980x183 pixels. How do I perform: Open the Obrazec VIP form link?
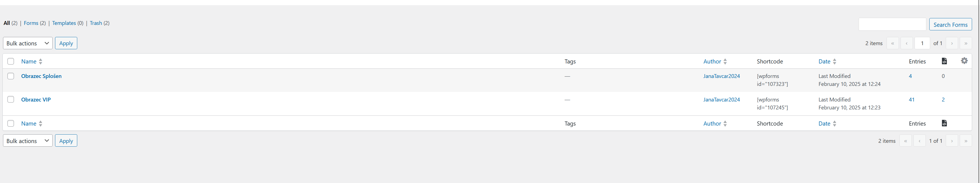tap(36, 100)
